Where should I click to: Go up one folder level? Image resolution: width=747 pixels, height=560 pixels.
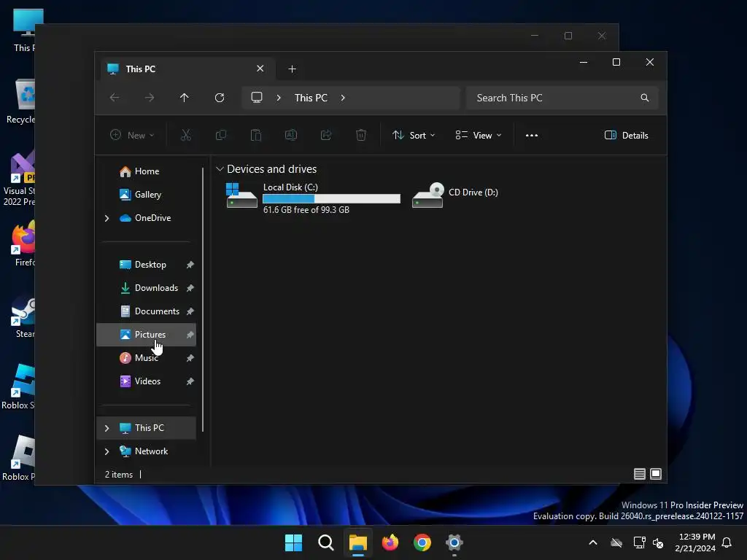coord(185,98)
